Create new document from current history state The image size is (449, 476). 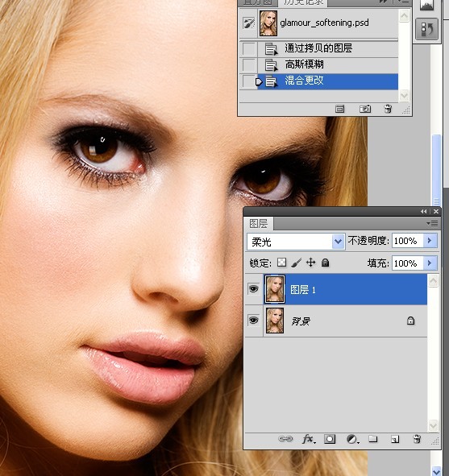coord(339,109)
